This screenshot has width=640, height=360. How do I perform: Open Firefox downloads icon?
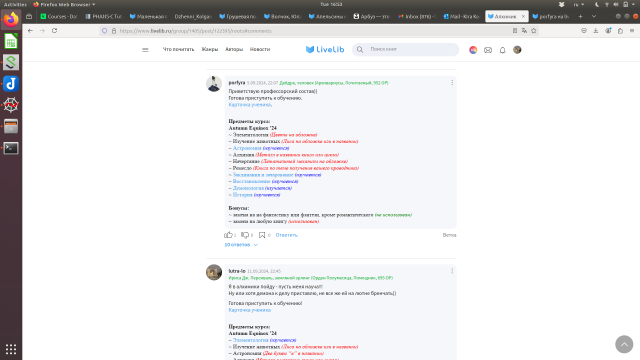pos(596,31)
